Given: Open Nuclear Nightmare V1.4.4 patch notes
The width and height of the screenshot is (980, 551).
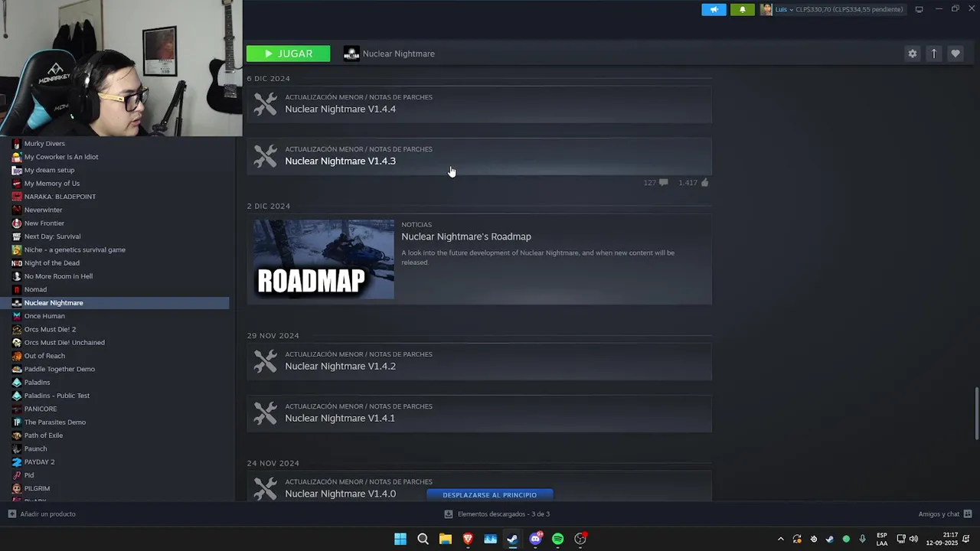Looking at the screenshot, I should 479,103.
